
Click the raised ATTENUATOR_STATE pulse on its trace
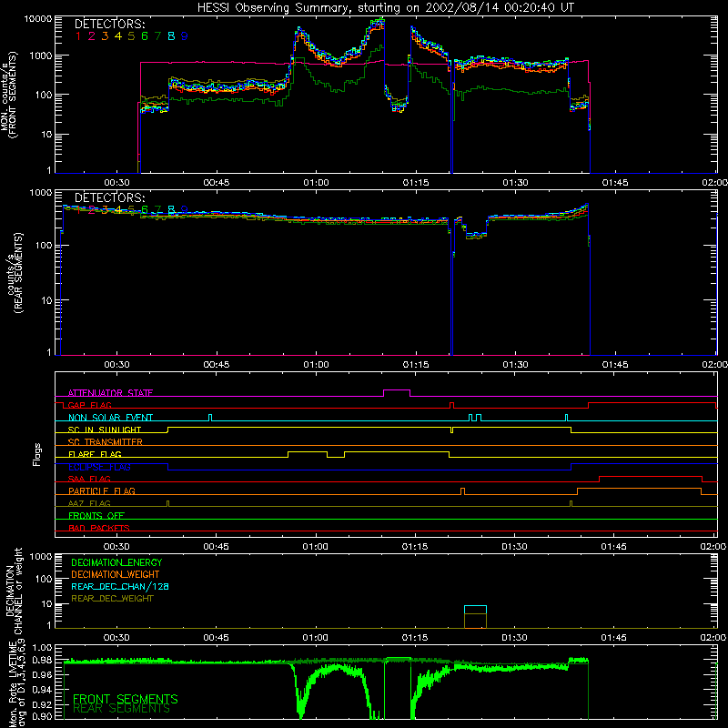tap(397, 390)
